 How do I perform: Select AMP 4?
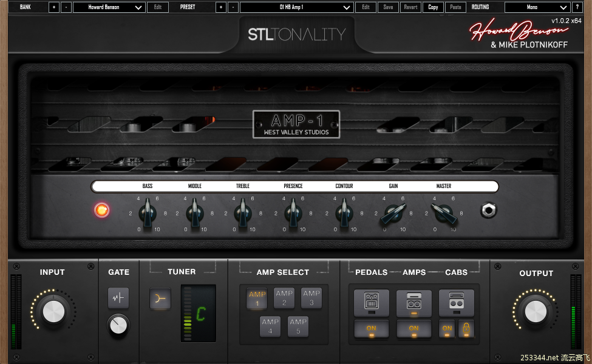(270, 326)
